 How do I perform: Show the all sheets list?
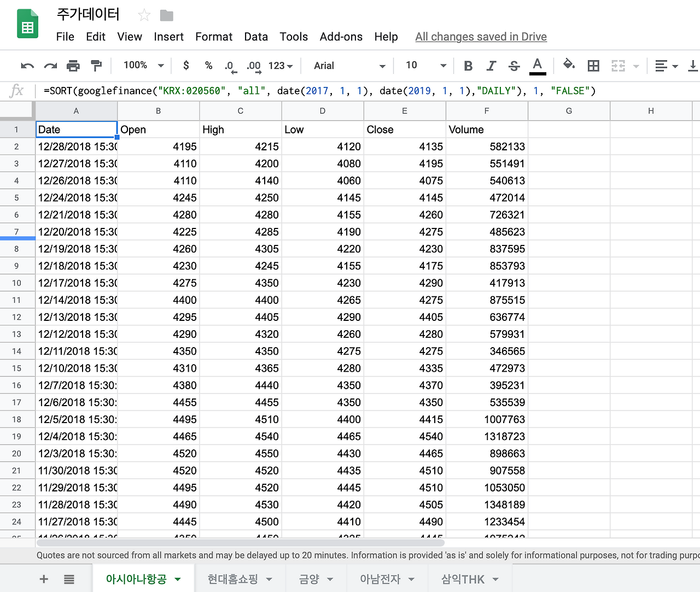[x=69, y=579]
